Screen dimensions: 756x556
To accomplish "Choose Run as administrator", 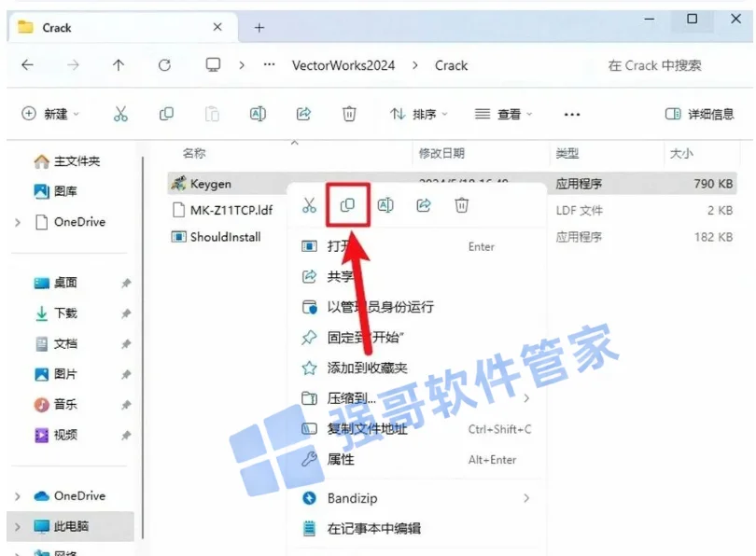I will [x=417, y=307].
